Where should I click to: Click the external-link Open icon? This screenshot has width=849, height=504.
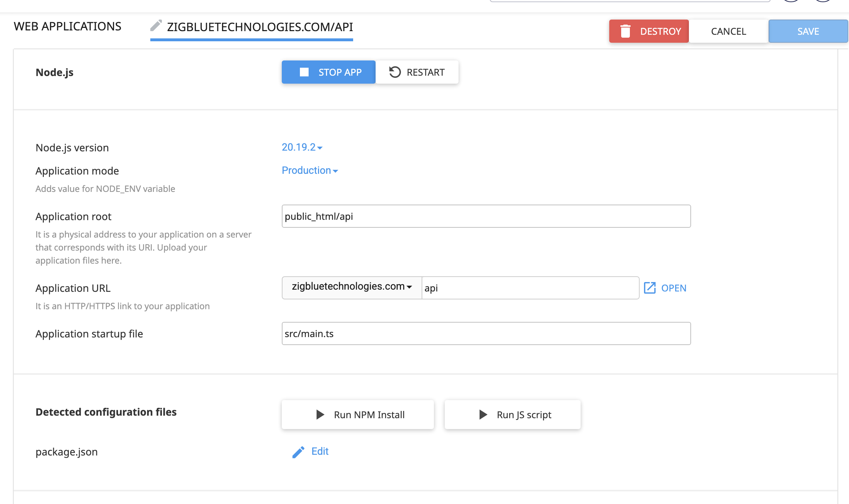tap(650, 288)
